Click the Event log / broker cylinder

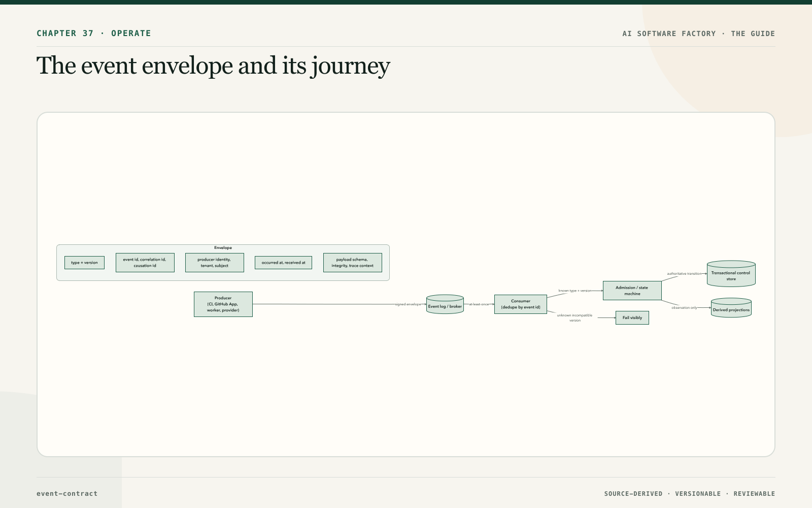[445, 304]
